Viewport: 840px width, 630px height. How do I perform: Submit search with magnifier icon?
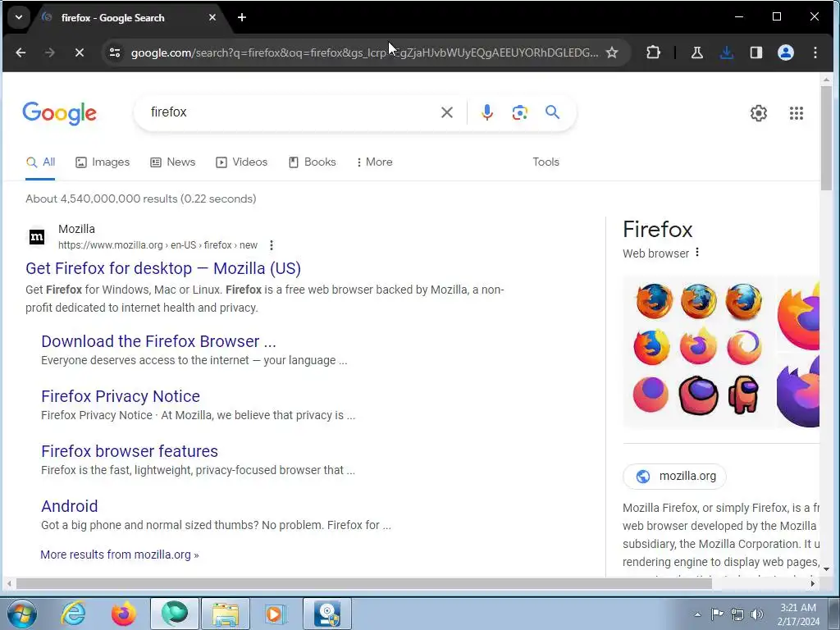tap(552, 112)
